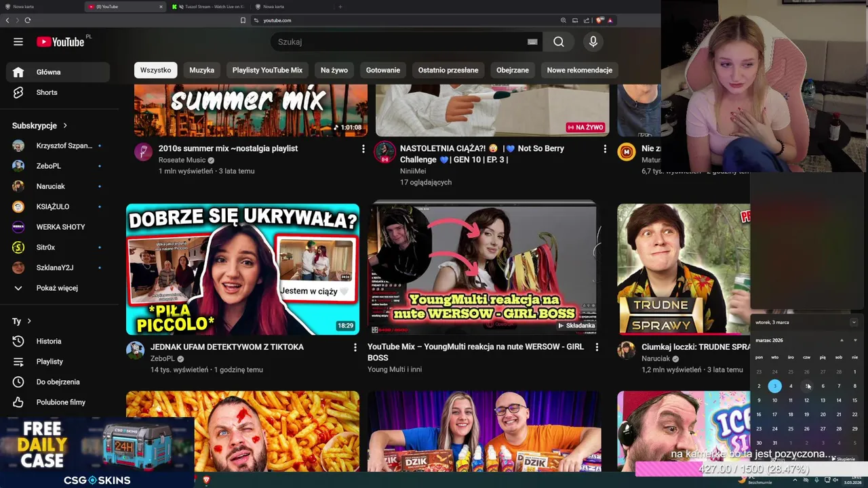Screen dimensions: 868x488
Task: Open Playlisty in sidebar
Action: [58, 361]
